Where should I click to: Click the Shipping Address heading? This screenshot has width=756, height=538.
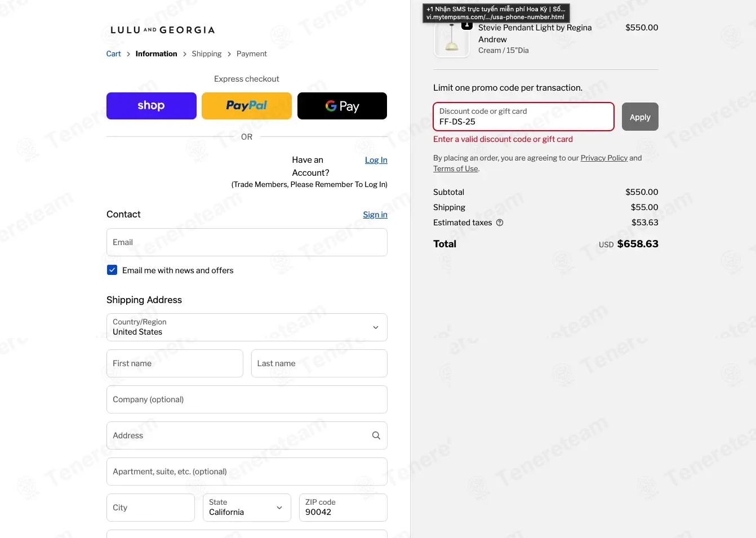click(x=144, y=300)
